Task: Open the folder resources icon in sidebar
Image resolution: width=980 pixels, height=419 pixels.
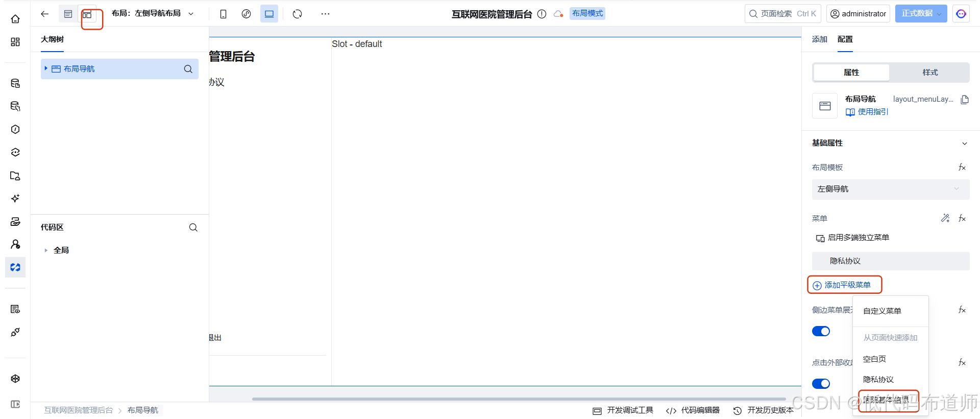Action: coord(15,176)
